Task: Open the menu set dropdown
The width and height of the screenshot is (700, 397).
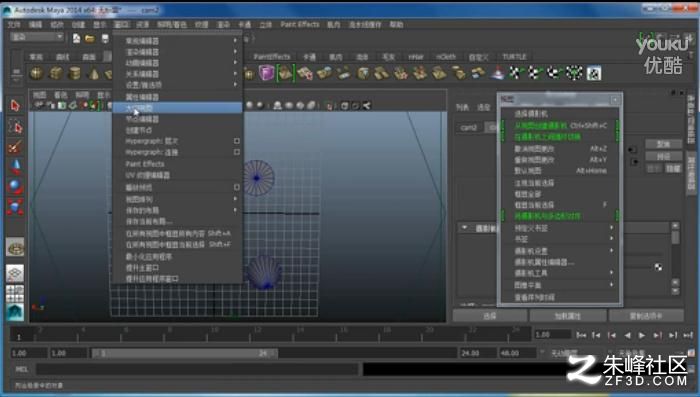Action: 37,37
